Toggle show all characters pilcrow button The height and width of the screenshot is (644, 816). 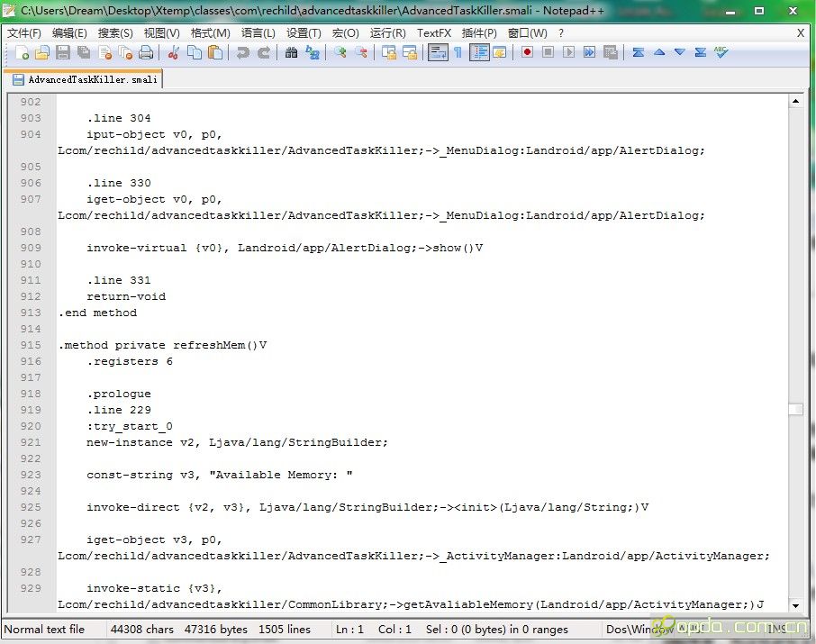point(458,52)
